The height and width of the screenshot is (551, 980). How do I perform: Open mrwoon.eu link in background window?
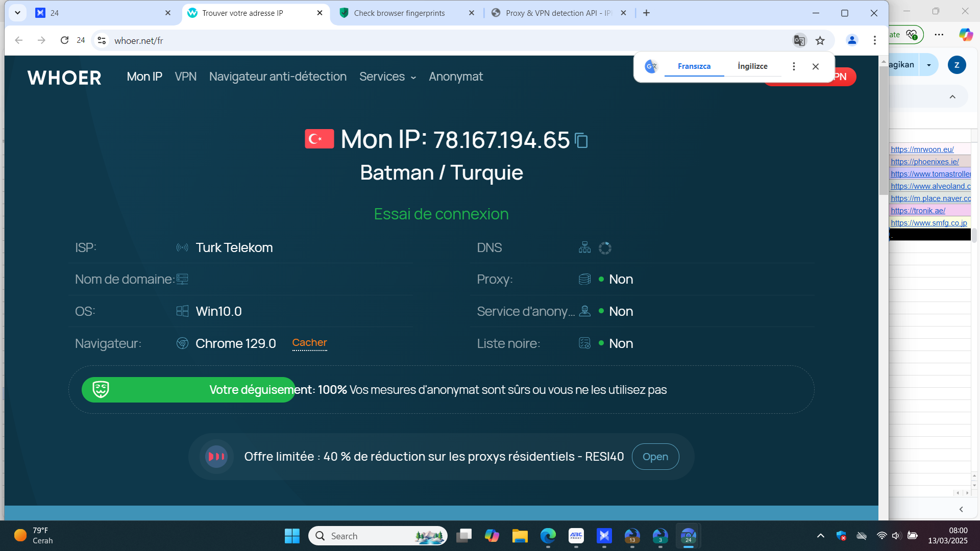[922, 149]
